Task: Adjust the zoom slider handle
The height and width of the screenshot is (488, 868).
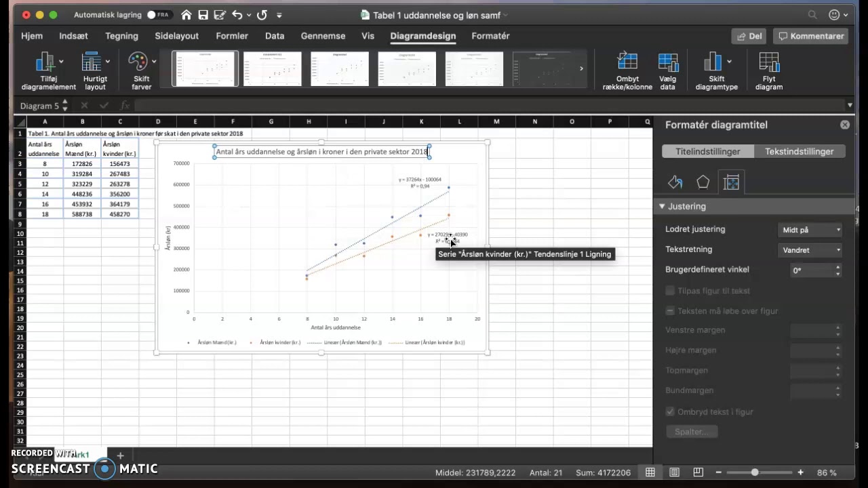Action: point(755,472)
